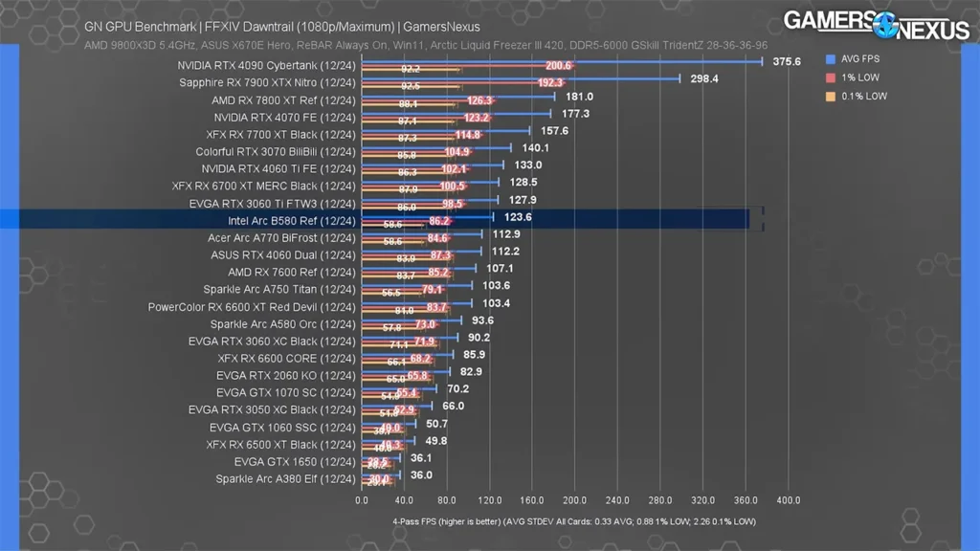The width and height of the screenshot is (980, 551).
Task: Click the 'EVGA GTX 1060 SSC (12/24)' label
Action: 282,428
